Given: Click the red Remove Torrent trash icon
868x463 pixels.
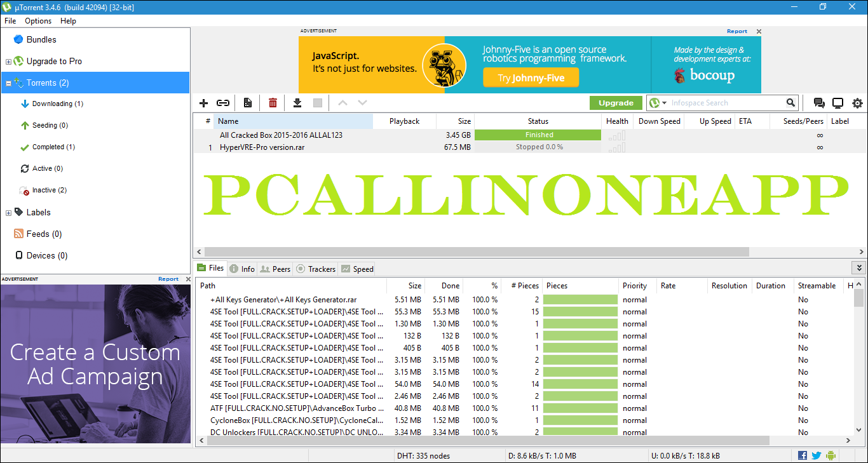Looking at the screenshot, I should 273,103.
